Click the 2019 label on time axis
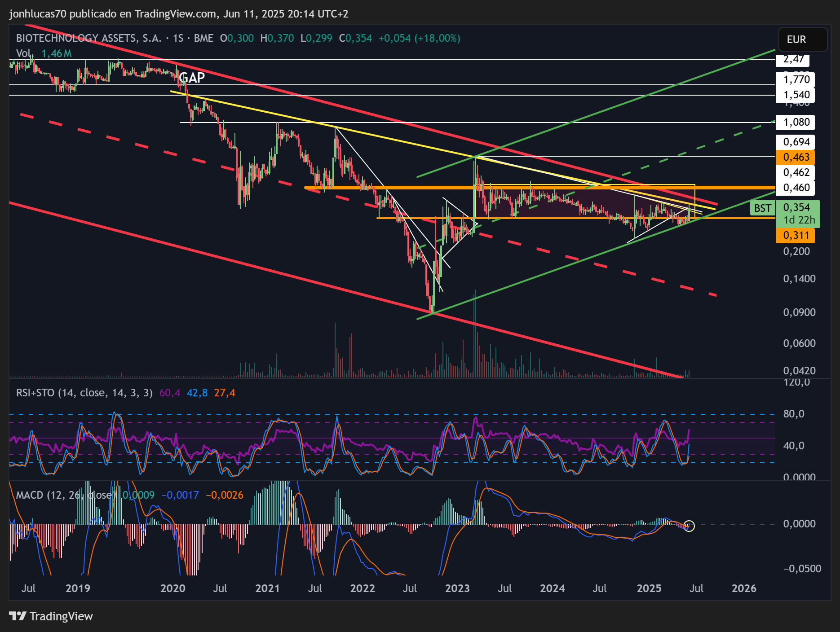 [x=78, y=588]
